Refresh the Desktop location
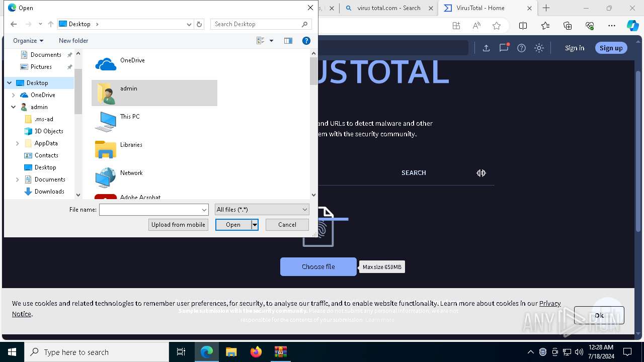The height and width of the screenshot is (362, 644). [199, 24]
